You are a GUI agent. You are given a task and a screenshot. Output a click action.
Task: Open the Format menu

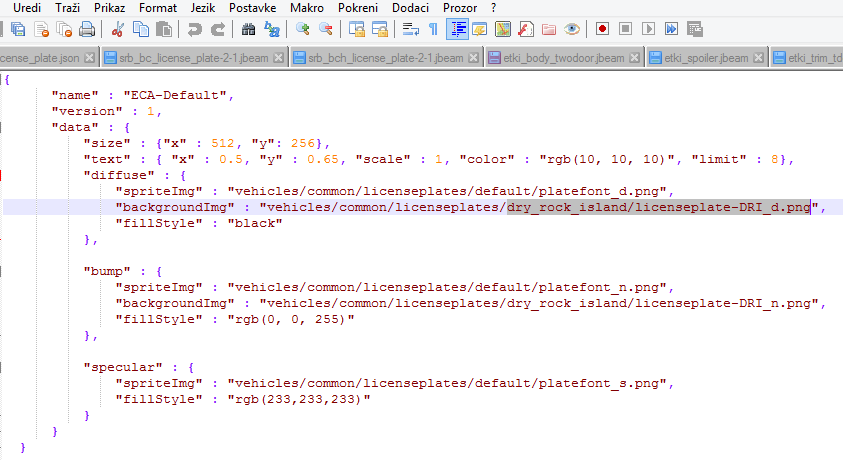click(x=158, y=8)
